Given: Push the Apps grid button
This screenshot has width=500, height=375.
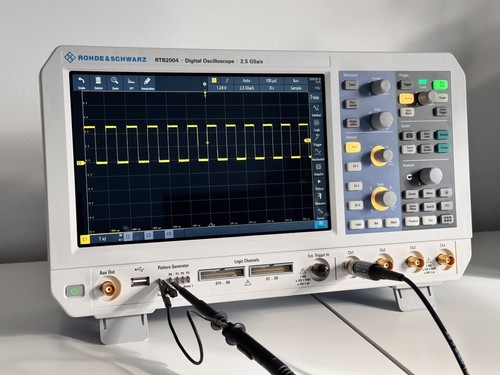Looking at the screenshot, I should coord(447,219).
